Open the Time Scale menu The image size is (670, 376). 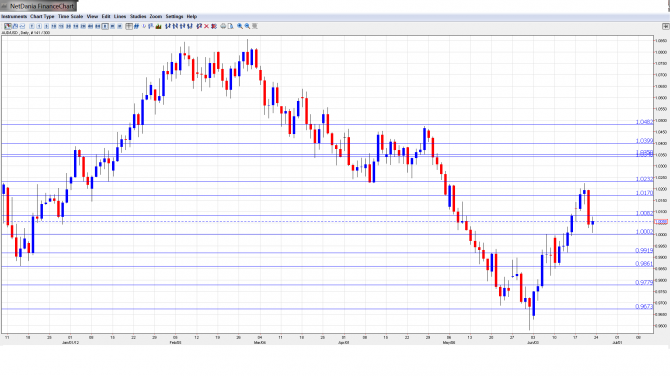point(71,16)
